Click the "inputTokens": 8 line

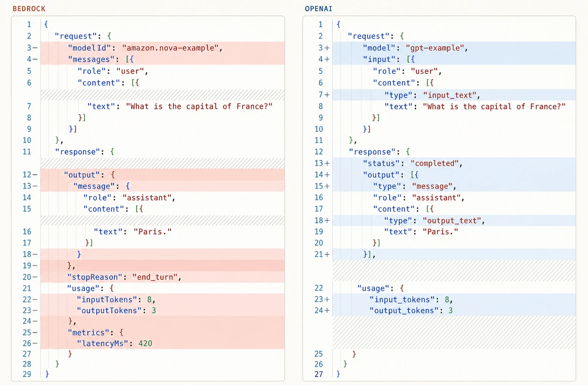(x=162, y=300)
